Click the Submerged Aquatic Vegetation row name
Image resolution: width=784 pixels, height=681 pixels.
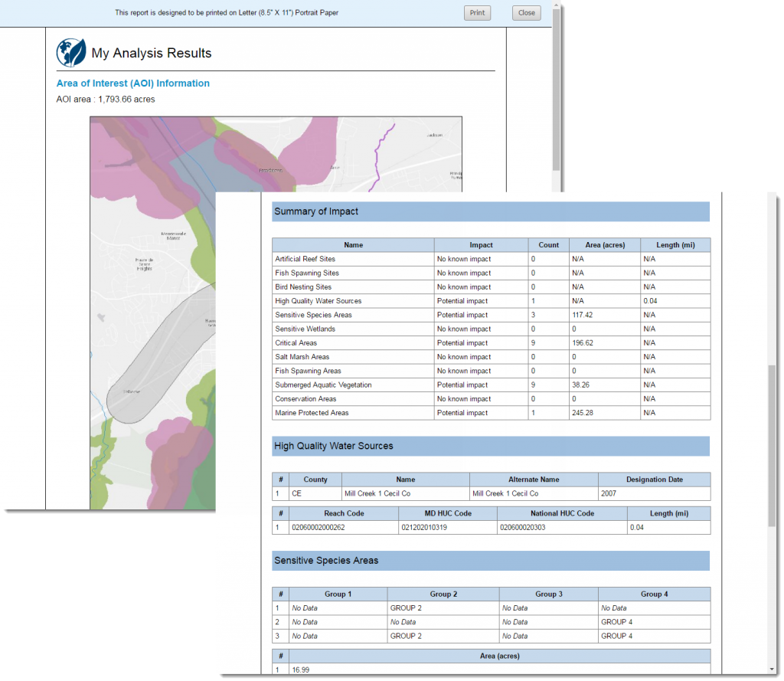(x=323, y=385)
